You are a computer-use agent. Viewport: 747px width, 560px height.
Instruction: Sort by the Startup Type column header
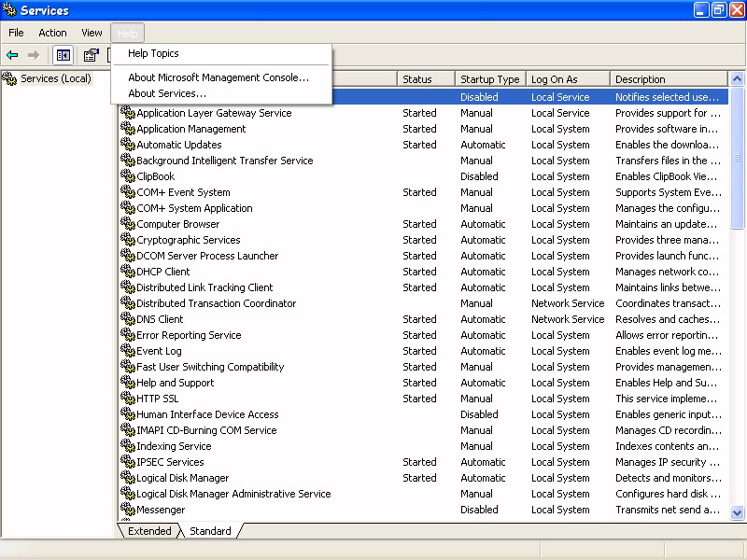coord(490,79)
